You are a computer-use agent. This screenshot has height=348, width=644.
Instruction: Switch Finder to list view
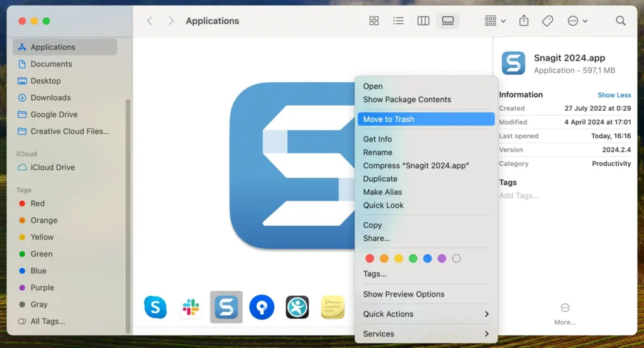pos(398,21)
